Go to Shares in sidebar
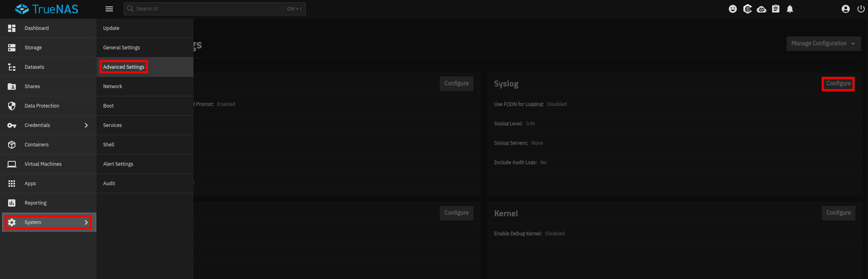Image resolution: width=868 pixels, height=279 pixels. 48,87
